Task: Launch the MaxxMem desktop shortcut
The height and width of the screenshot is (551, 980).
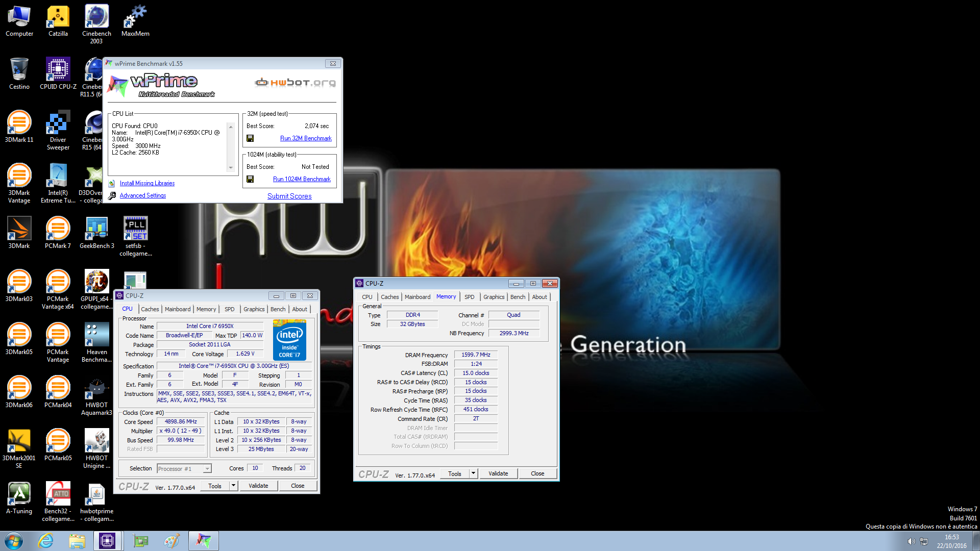Action: (135, 21)
